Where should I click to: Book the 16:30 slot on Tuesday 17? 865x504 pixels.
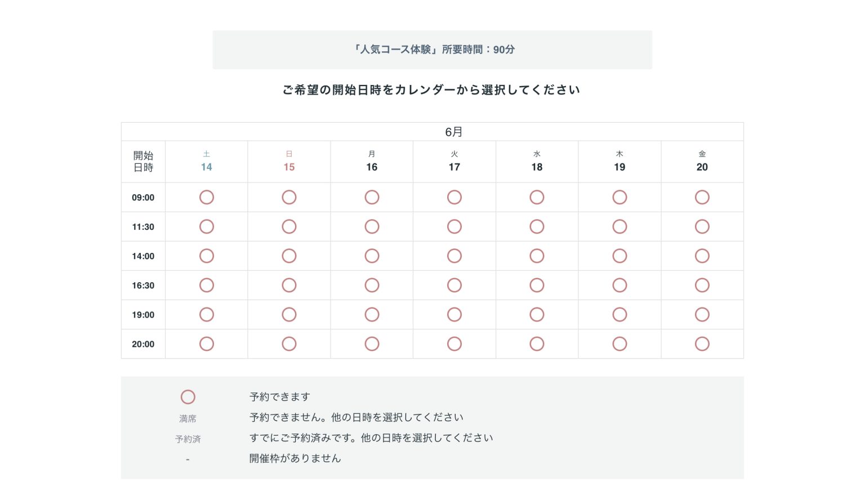coord(454,286)
